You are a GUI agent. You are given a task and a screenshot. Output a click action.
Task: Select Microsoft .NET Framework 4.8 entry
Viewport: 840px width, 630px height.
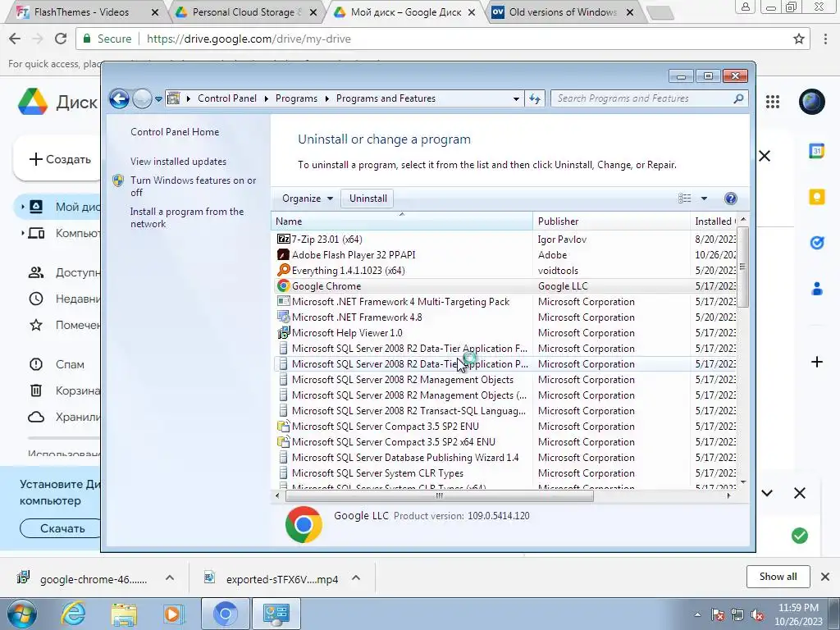click(357, 317)
